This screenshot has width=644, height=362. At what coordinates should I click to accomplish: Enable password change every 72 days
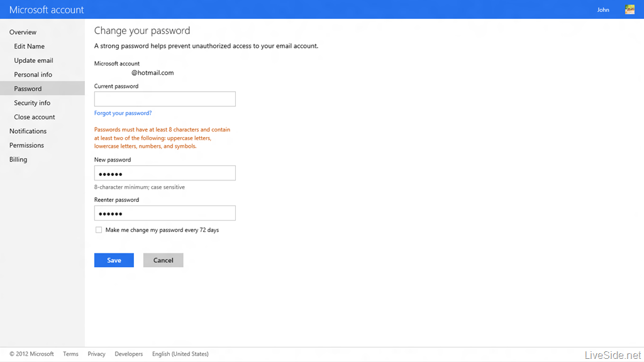point(99,230)
